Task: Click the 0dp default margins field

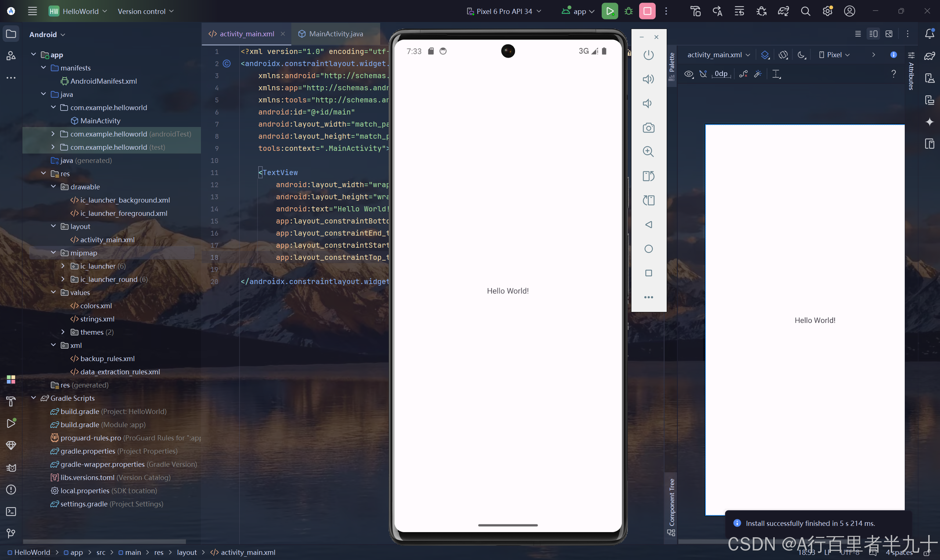Action: tap(721, 74)
